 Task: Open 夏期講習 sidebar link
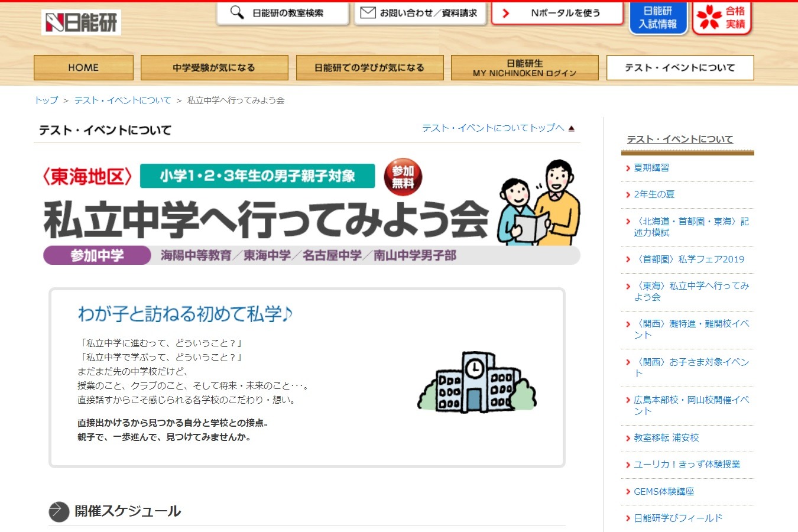tap(651, 168)
